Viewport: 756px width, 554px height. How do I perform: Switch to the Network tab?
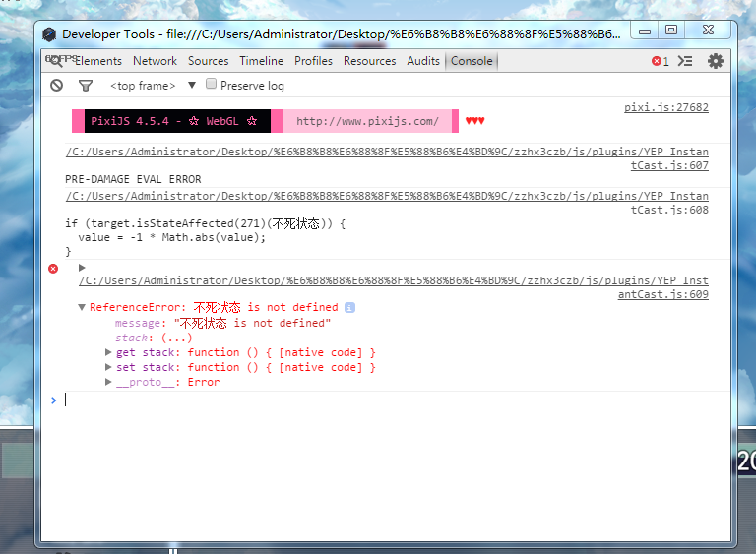coord(155,61)
